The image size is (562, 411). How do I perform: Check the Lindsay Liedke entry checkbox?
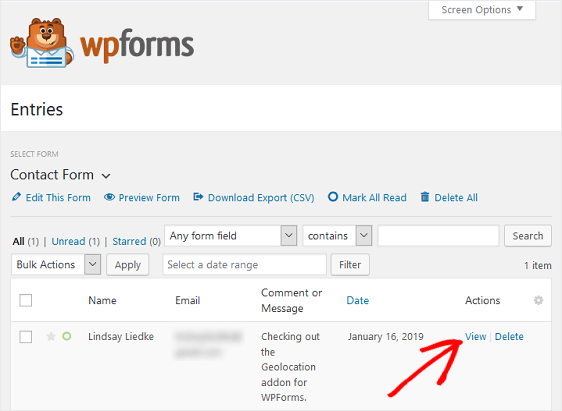click(25, 336)
